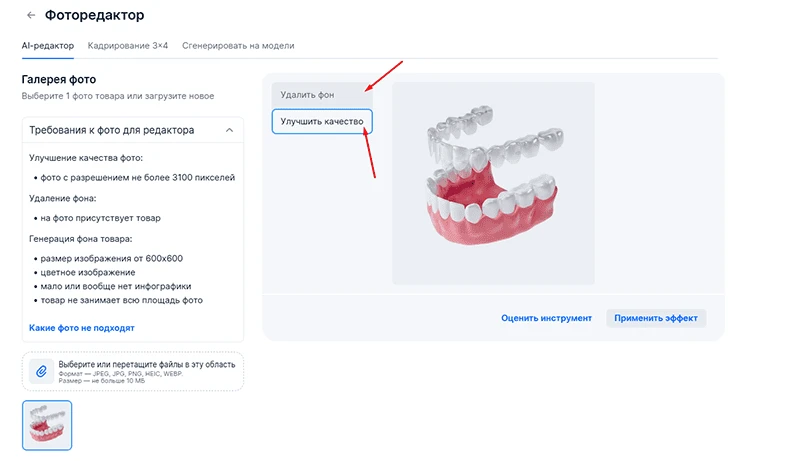
Task: Click the text 'на фото присутствует товар'
Action: click(101, 218)
